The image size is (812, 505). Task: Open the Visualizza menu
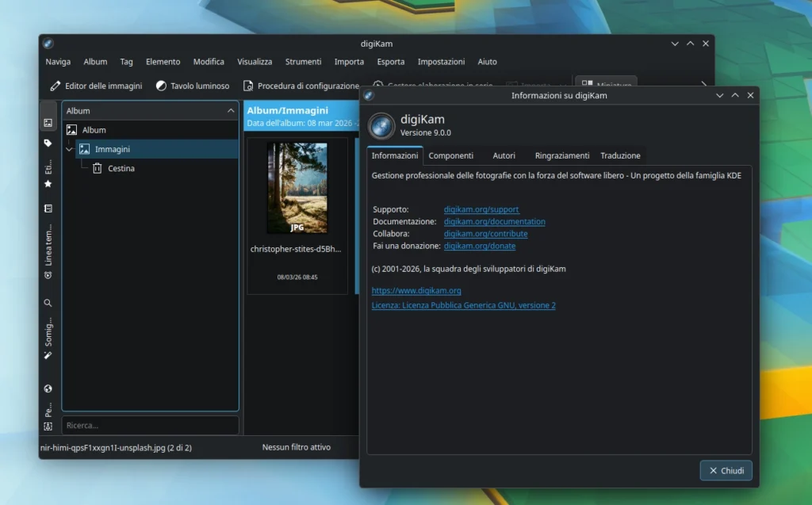pyautogui.click(x=254, y=61)
